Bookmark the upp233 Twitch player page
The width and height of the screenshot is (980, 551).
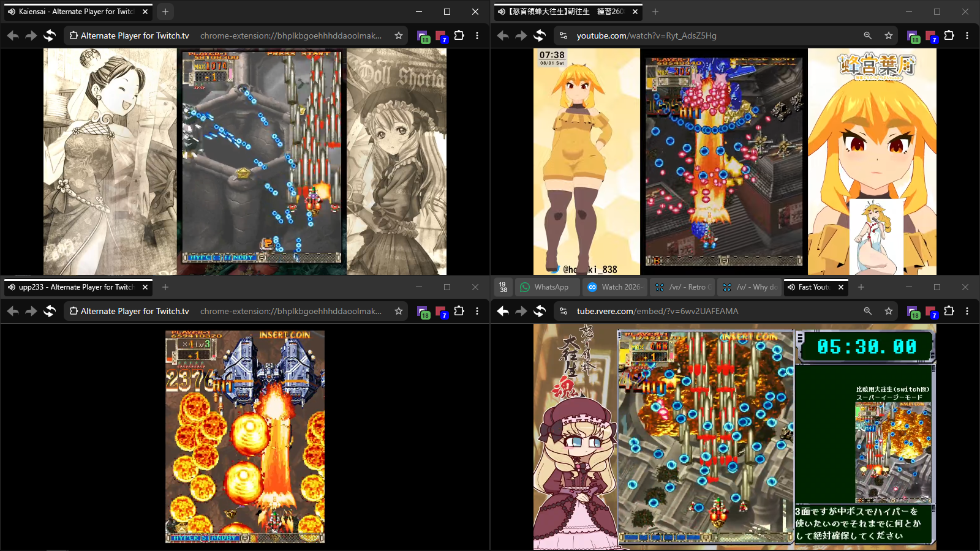tap(399, 311)
